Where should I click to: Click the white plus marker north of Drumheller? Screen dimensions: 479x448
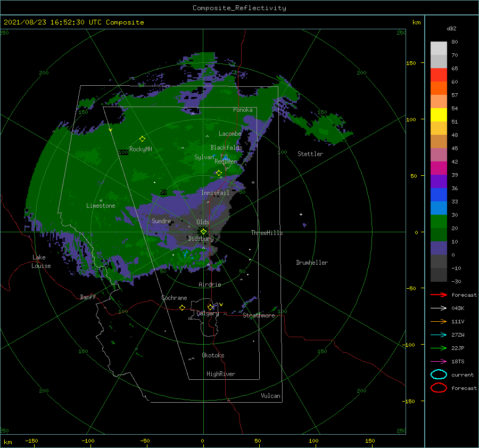(301, 214)
